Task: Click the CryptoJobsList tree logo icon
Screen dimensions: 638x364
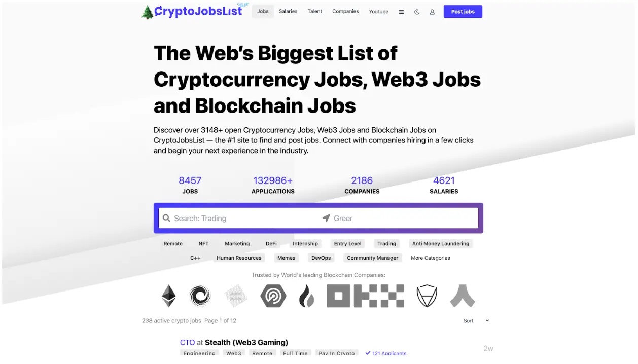Action: (x=148, y=11)
